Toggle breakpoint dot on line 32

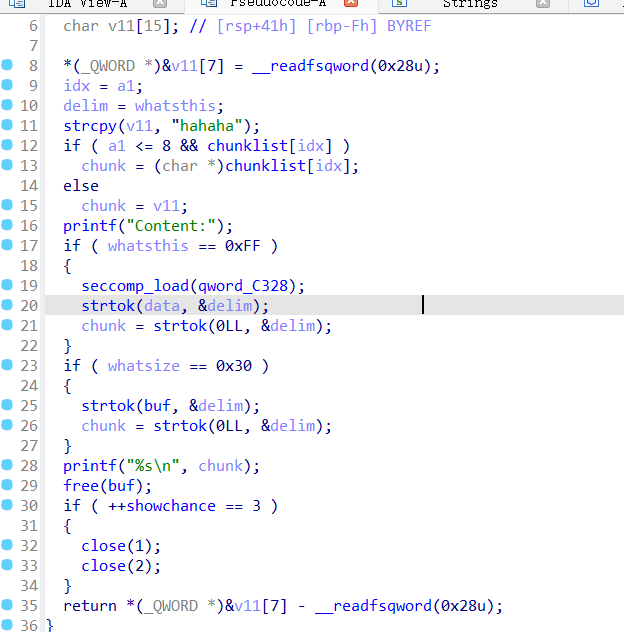pos(7,545)
